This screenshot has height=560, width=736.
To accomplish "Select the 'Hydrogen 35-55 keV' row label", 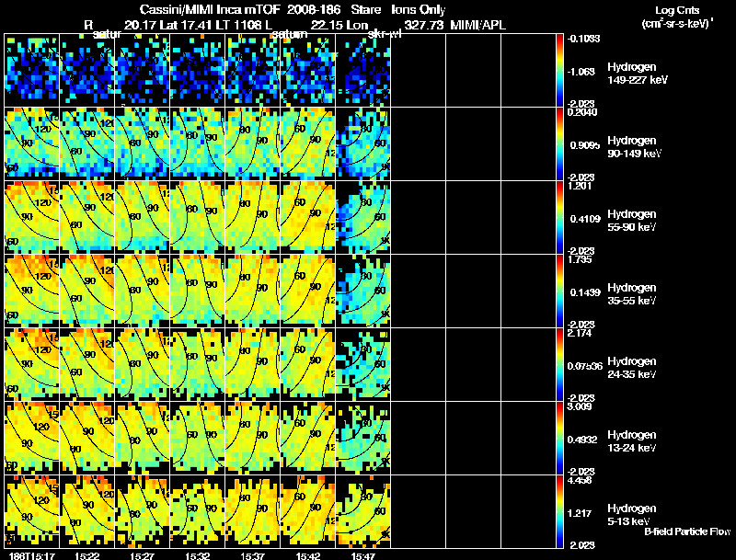I will pyautogui.click(x=632, y=294).
